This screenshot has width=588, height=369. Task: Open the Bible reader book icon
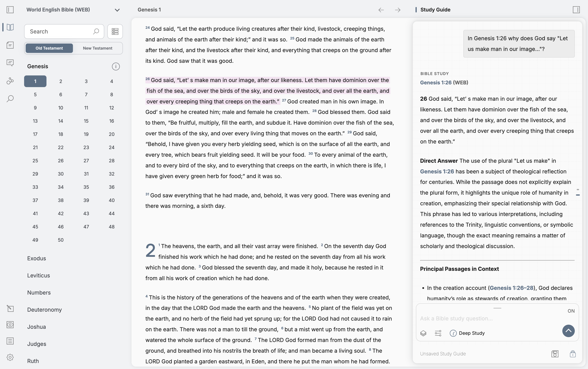[10, 27]
